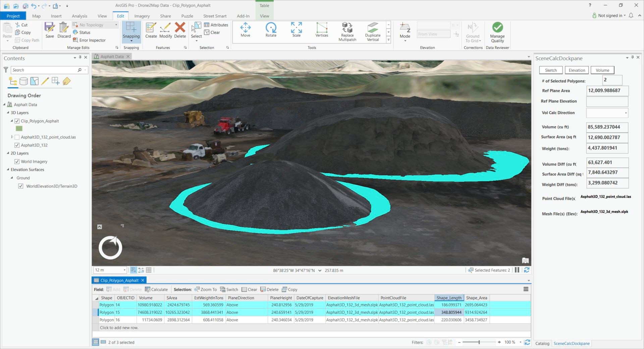Click the green Clip_Polygon_Asphalt symbol swatch
644x349 pixels.
tap(19, 129)
